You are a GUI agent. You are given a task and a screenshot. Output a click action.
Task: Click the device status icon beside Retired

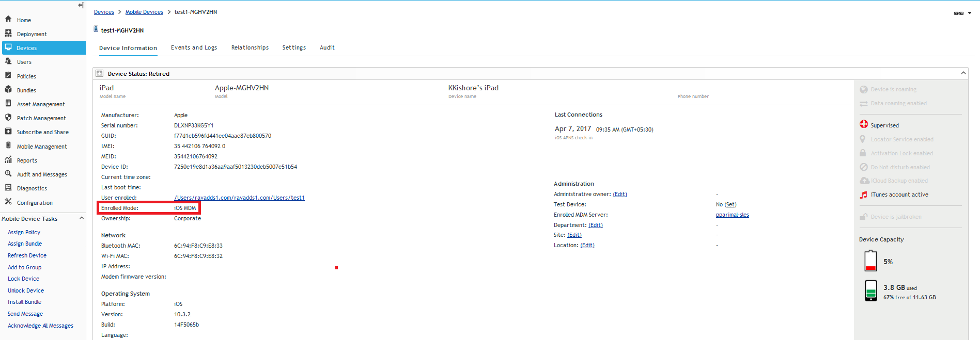tap(100, 74)
